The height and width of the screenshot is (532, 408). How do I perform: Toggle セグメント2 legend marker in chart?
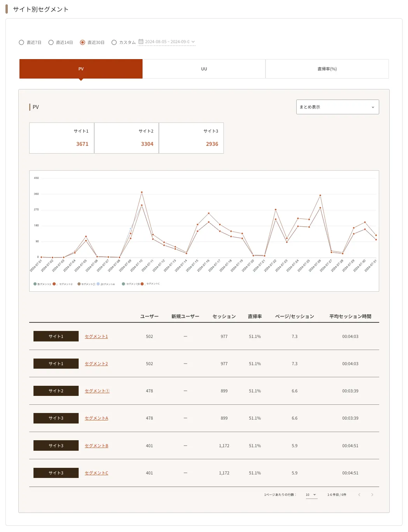[x=54, y=284]
